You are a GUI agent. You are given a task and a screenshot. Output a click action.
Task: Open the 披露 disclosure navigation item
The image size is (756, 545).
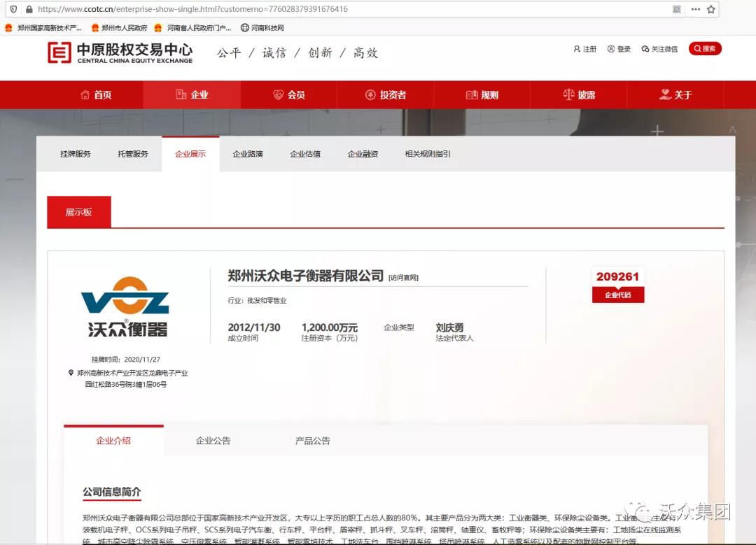tap(579, 95)
